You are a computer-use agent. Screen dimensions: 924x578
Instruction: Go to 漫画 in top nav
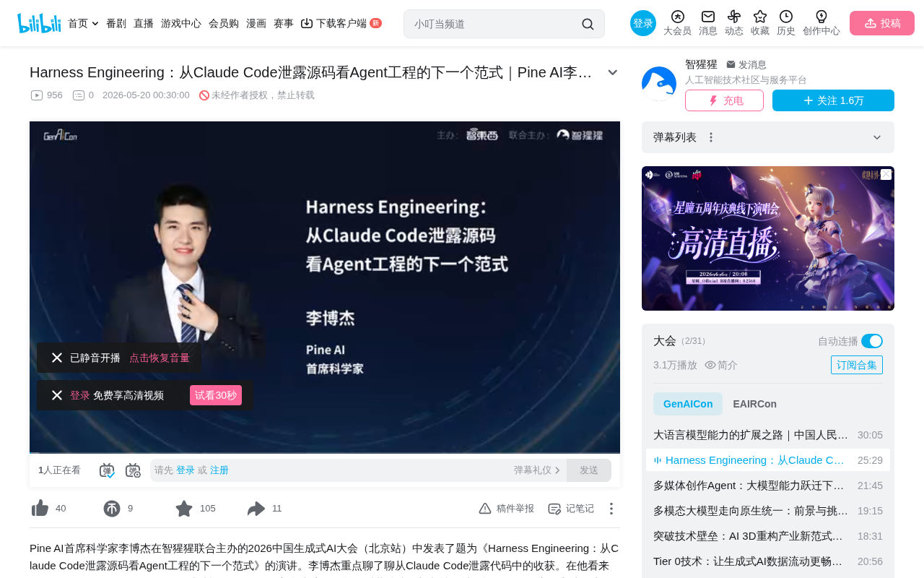[256, 23]
